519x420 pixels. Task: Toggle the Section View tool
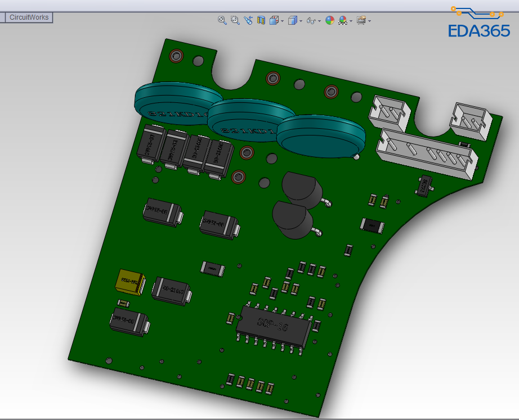(261, 20)
